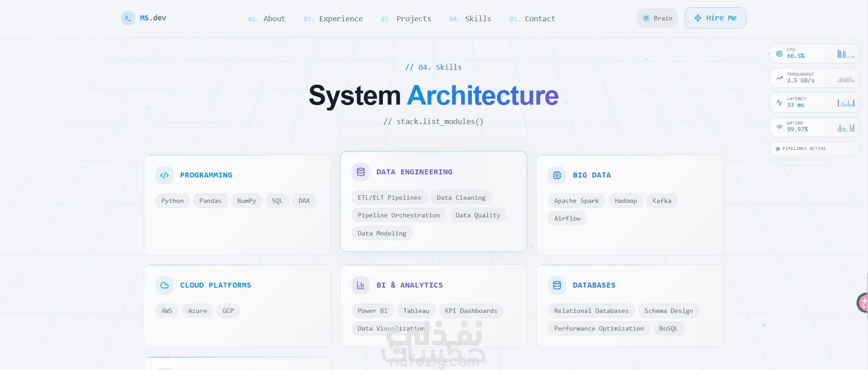Click the Throughput sparkline bars
Viewport: 868px width, 370px height.
pyautogui.click(x=846, y=79)
